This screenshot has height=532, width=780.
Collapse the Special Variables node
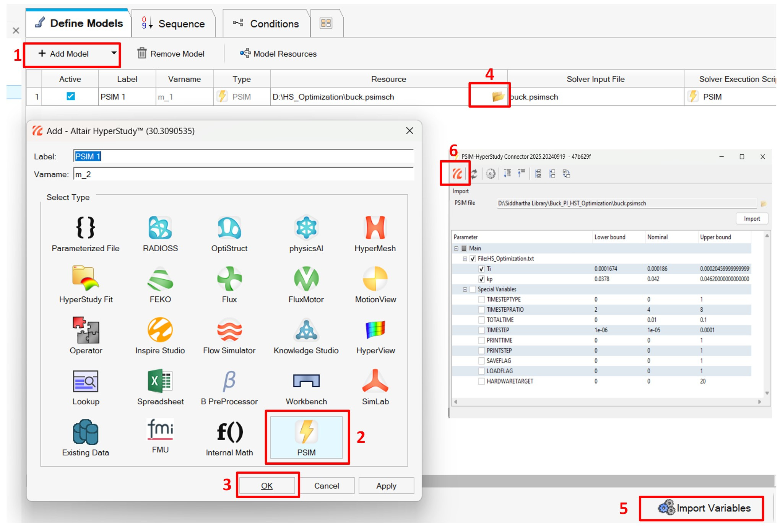click(465, 290)
